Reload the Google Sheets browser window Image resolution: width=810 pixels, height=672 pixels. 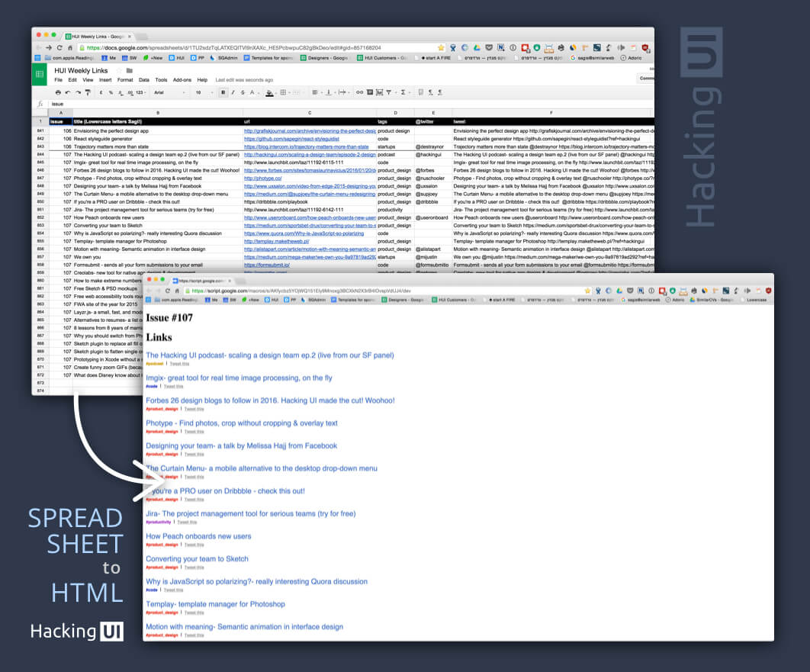click(59, 47)
